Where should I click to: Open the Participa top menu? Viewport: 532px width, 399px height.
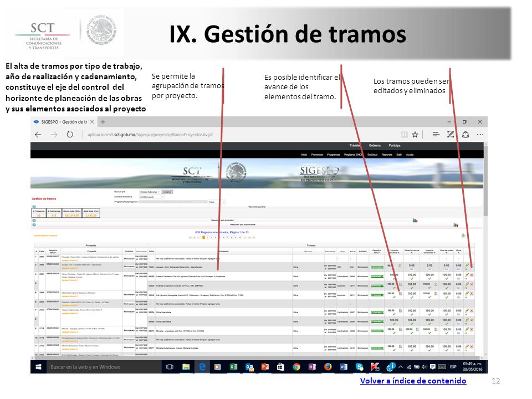point(394,145)
